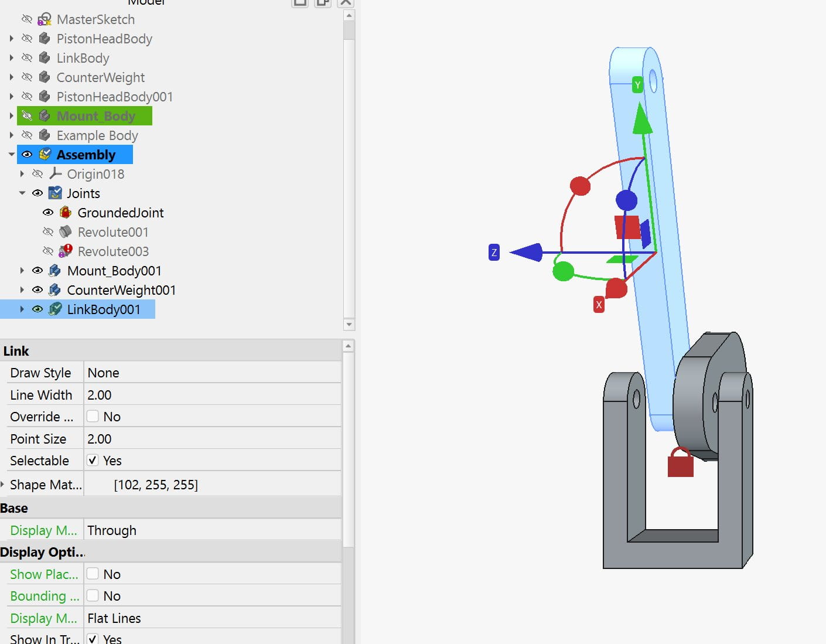Uncheck the Show In Tree checkbox
The image size is (826, 644).
(93, 639)
